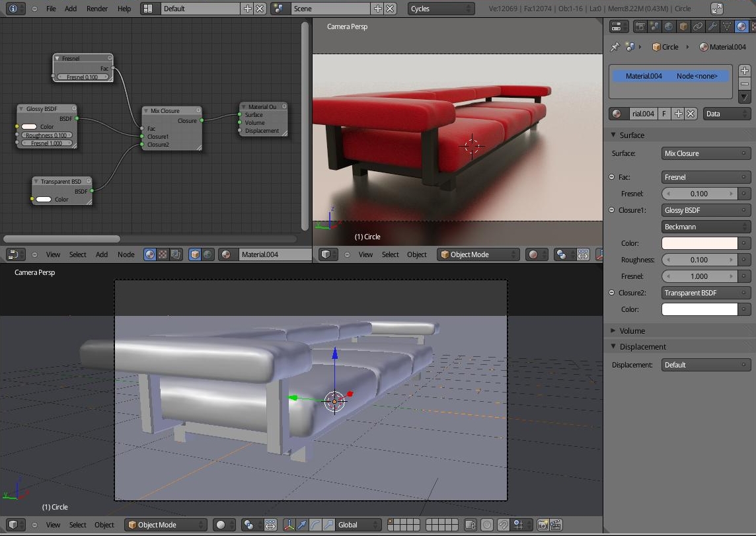Viewport: 756px width, 536px height.
Task: Toggle fake user F button for material
Action: click(664, 114)
